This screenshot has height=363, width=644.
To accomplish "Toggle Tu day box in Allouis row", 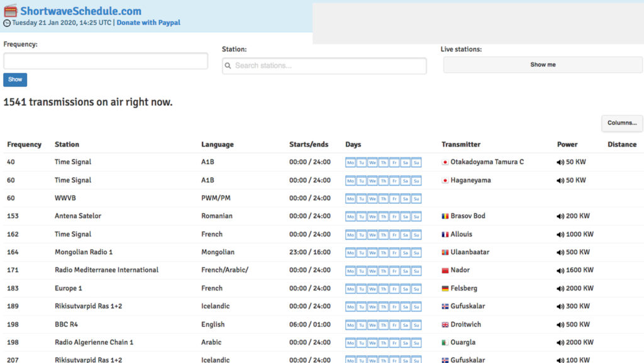I will click(362, 235).
